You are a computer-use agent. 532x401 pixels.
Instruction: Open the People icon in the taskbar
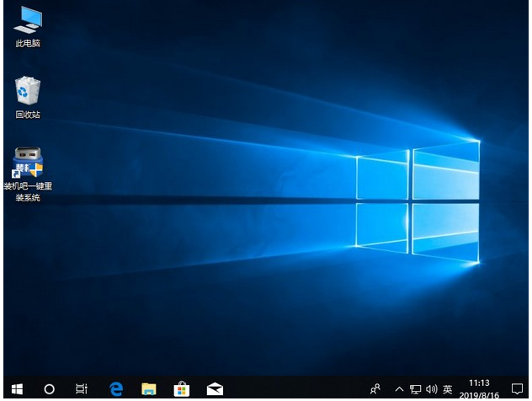pos(375,389)
